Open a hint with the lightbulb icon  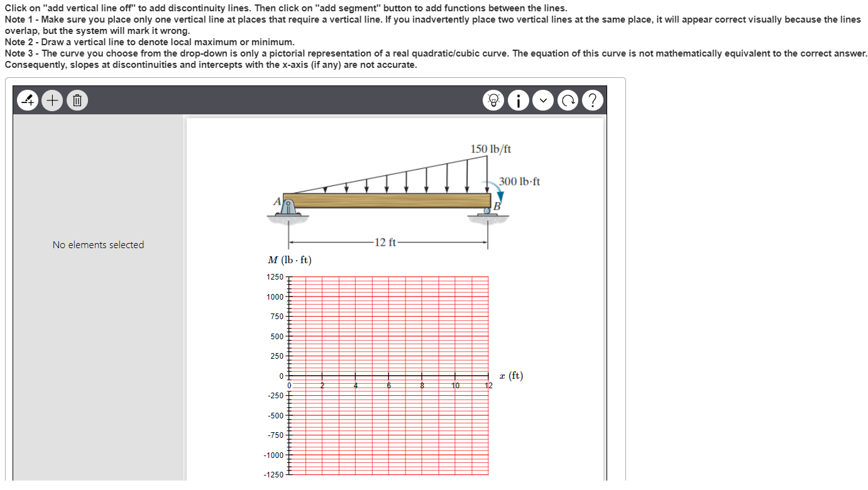(x=493, y=100)
